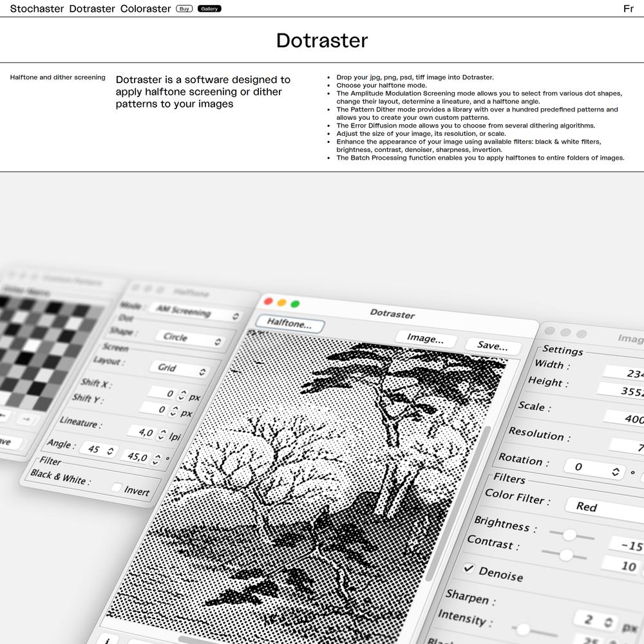Click the Scale value field in Settings
This screenshot has width=644, height=644.
tap(624, 418)
